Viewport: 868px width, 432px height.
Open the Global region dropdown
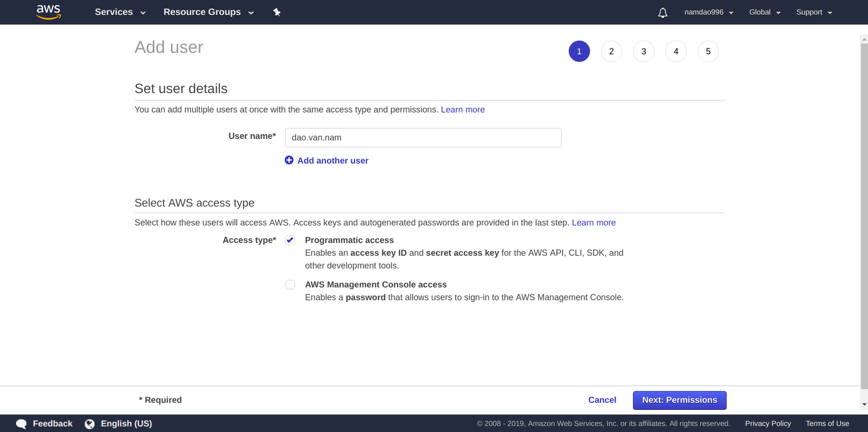[x=764, y=12]
